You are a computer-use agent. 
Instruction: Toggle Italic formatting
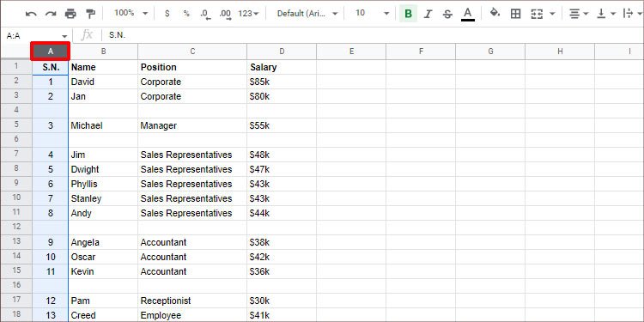(x=428, y=14)
